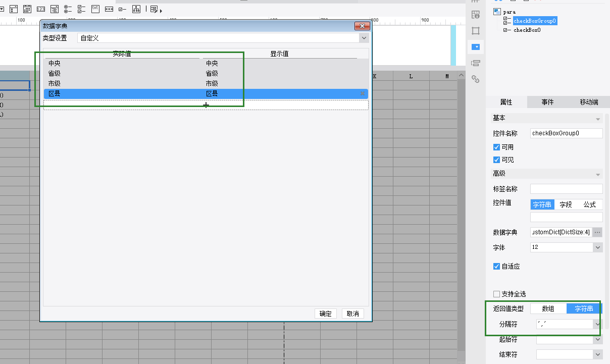Toggle the 可见 checkbox
The height and width of the screenshot is (364, 610).
496,160
